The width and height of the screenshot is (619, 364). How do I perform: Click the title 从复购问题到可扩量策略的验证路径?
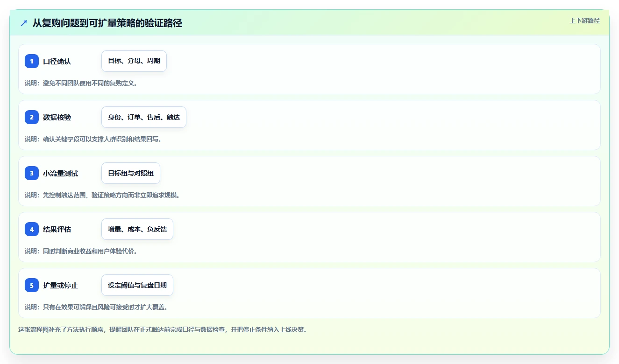pos(107,23)
